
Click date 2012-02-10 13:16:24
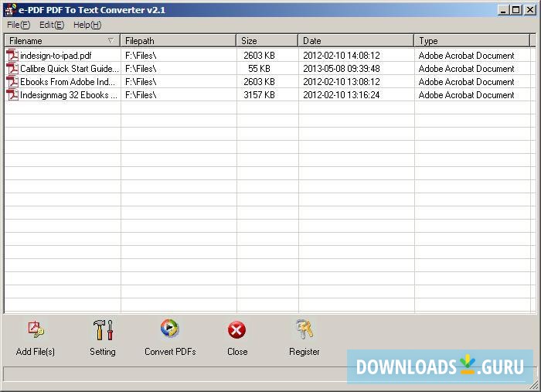342,95
